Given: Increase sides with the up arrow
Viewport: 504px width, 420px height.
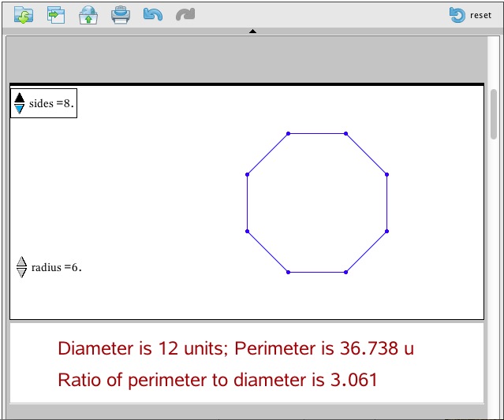Looking at the screenshot, I should pyautogui.click(x=19, y=98).
